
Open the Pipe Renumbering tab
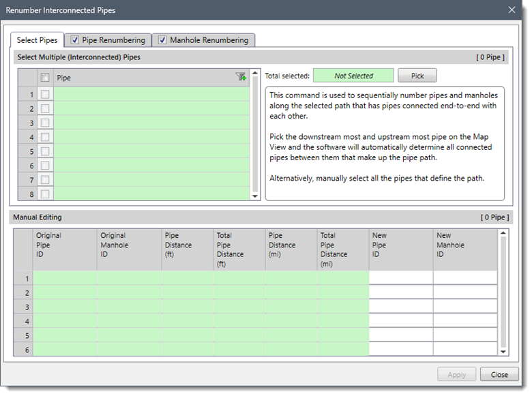tap(113, 40)
